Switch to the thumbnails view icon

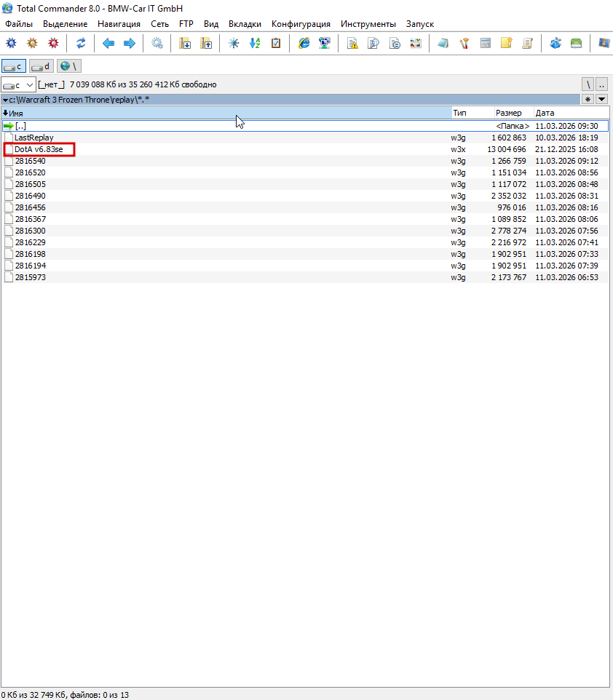[x=416, y=44]
